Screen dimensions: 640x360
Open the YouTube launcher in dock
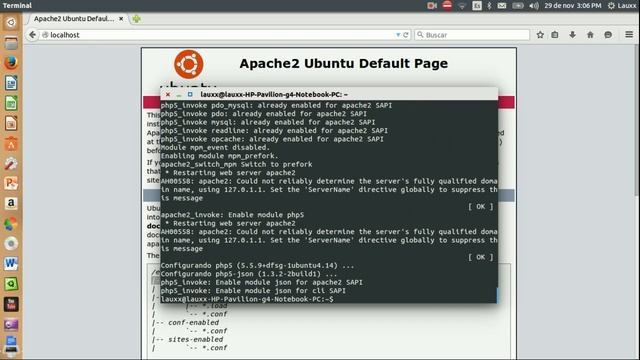click(x=11, y=304)
